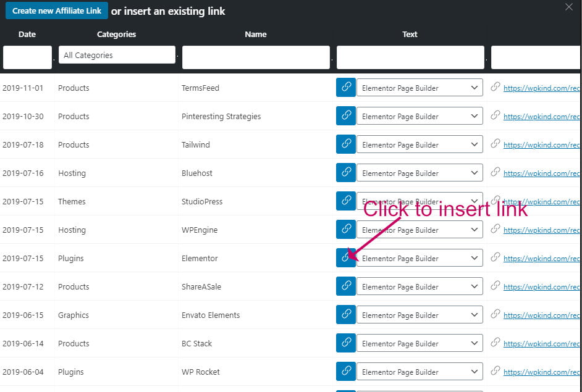This screenshot has height=392, width=582.
Task: Expand the text dropdown for Bluehost
Action: tap(420, 173)
